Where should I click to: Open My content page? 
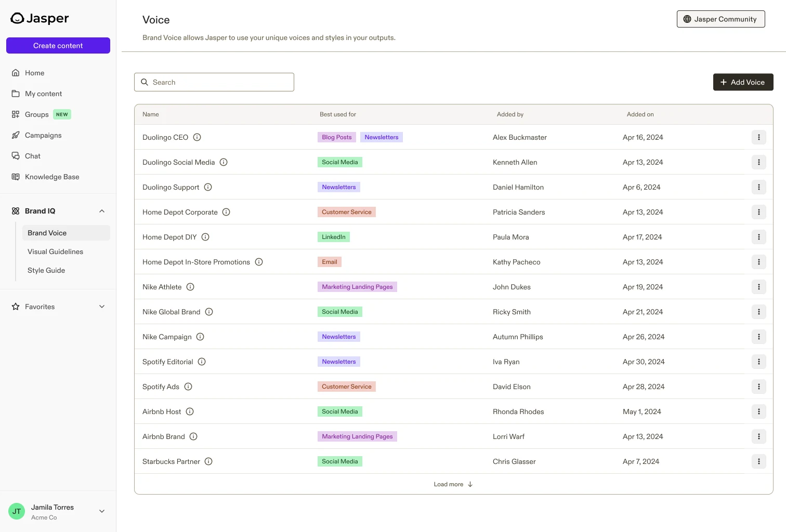click(x=58, y=94)
